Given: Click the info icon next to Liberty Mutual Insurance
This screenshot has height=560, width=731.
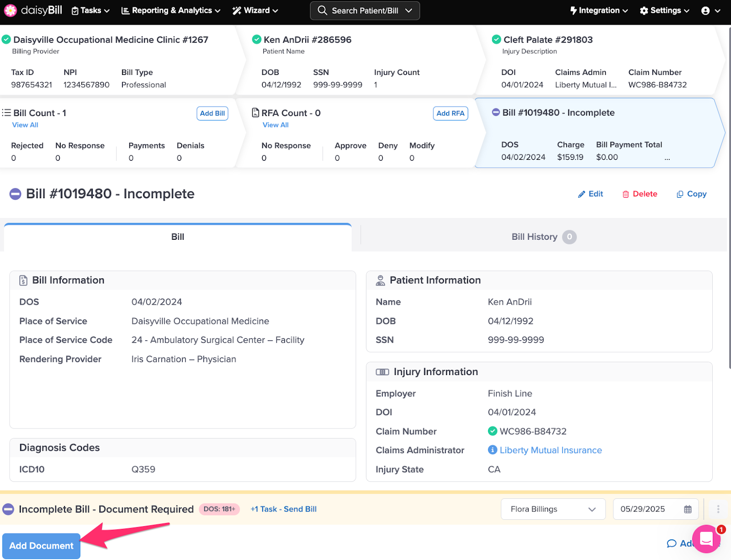Looking at the screenshot, I should [x=493, y=450].
